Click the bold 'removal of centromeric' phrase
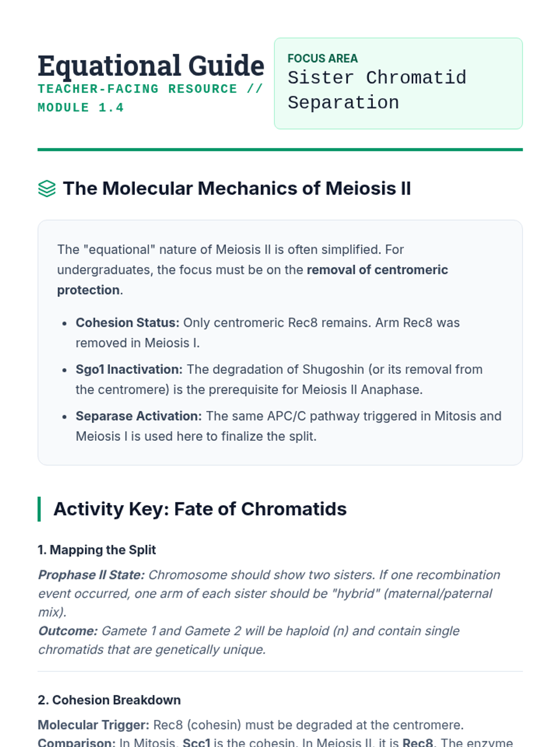This screenshot has width=560, height=747. [377, 270]
